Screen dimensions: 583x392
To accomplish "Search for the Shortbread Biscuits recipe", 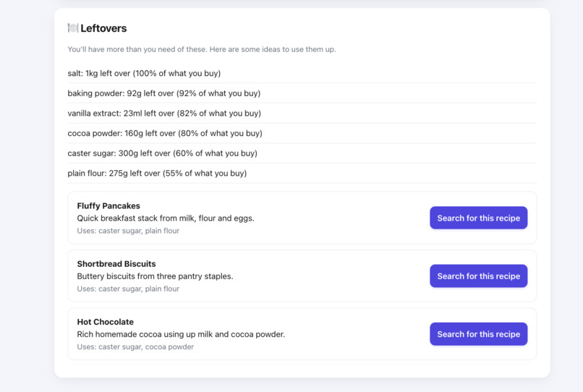I will pyautogui.click(x=479, y=276).
